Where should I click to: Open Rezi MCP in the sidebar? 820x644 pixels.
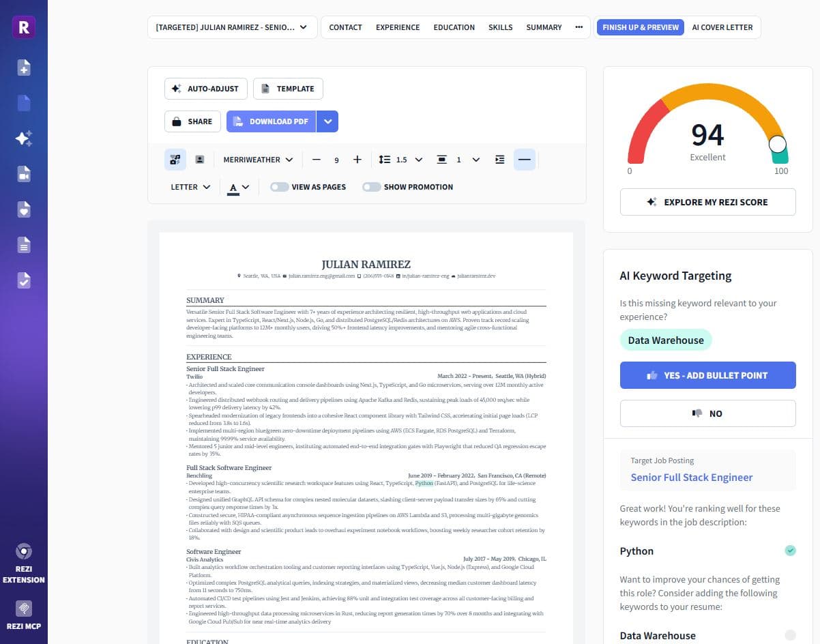click(24, 616)
